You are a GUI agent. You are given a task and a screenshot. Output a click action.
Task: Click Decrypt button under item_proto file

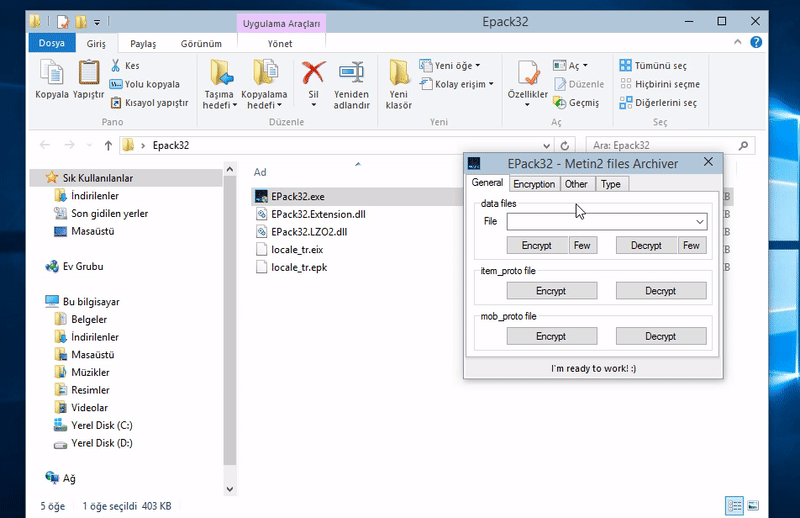pyautogui.click(x=661, y=291)
